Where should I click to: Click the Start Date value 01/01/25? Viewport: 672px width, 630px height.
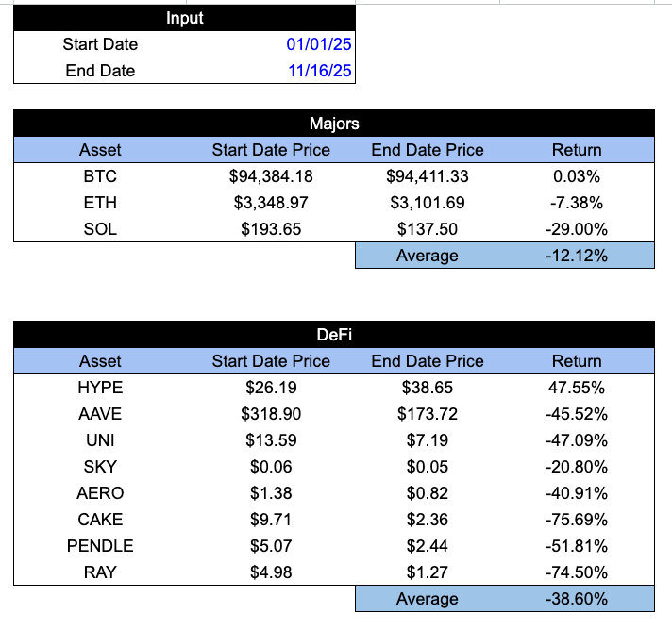click(x=320, y=44)
